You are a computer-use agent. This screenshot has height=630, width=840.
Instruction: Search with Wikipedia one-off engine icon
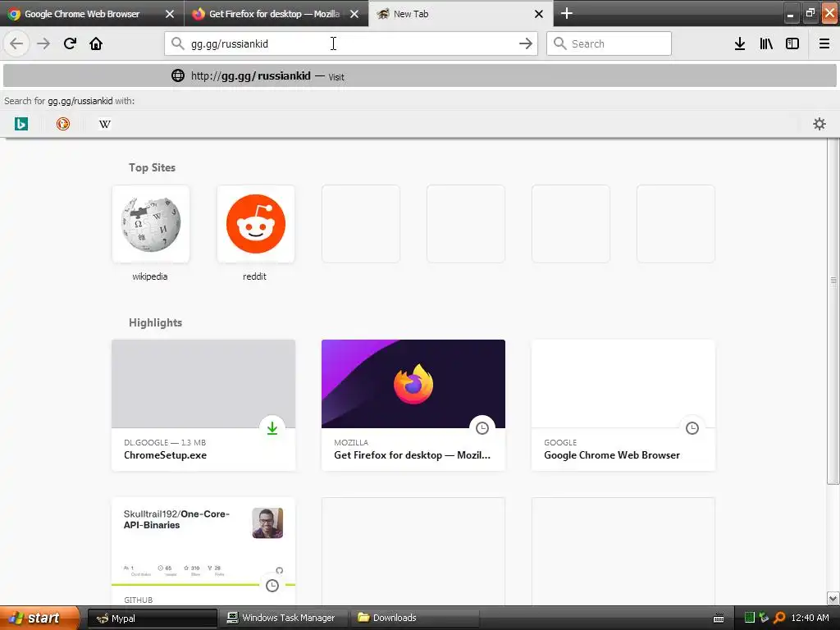[104, 124]
